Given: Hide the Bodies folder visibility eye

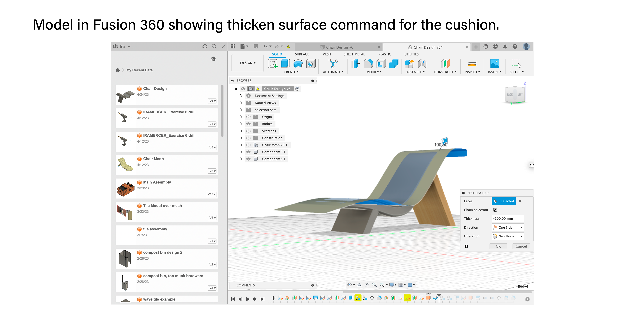Looking at the screenshot, I should coord(248,124).
